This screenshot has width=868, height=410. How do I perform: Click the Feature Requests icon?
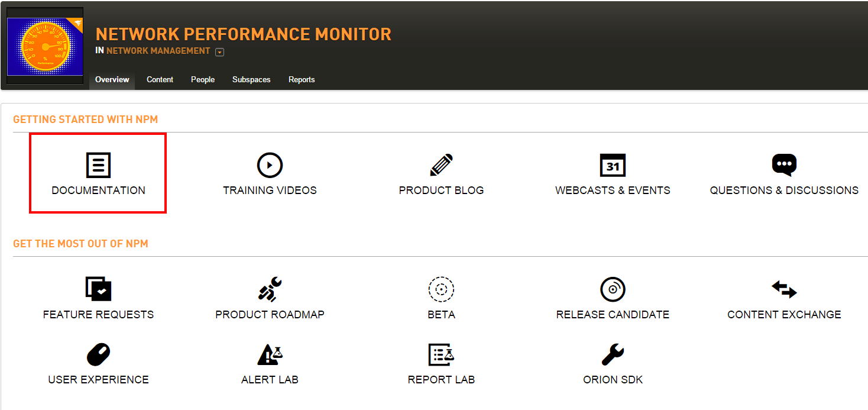click(x=98, y=289)
